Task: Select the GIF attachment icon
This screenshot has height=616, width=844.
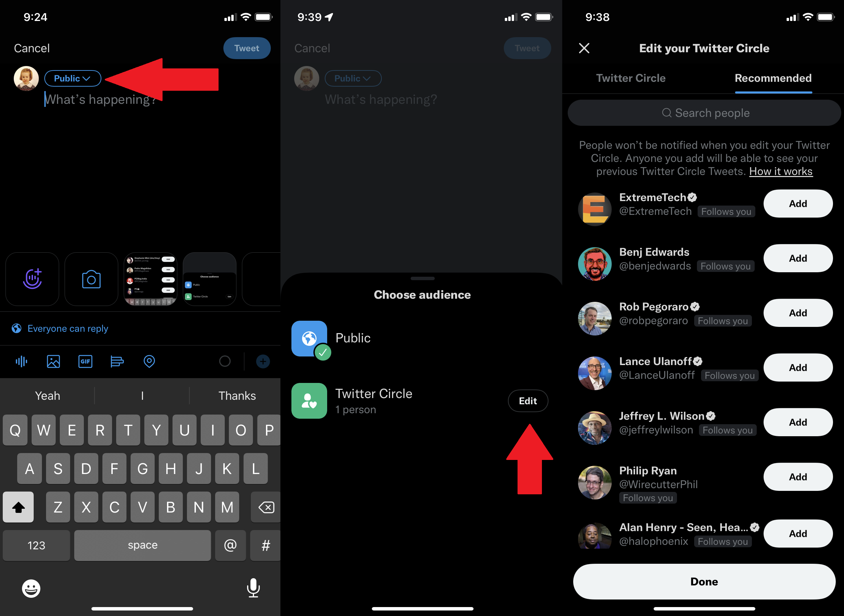Action: click(x=85, y=361)
